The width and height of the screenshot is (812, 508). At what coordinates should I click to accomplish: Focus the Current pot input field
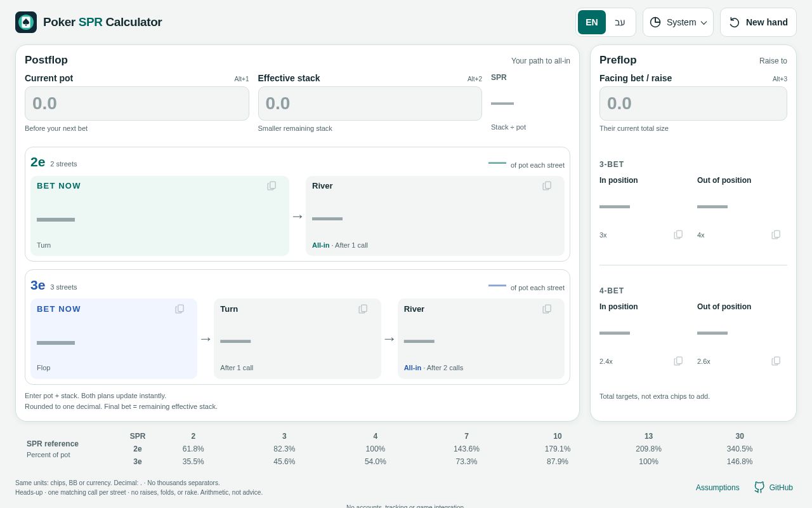point(137,104)
